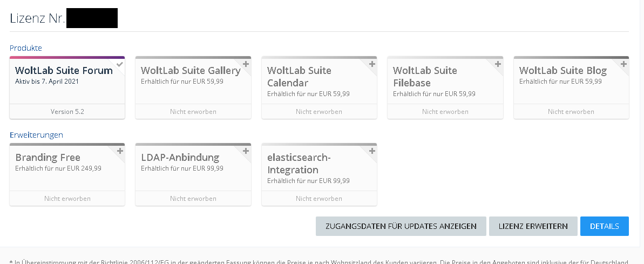Click Nicht erworben under LDAP-Anbindung
644x264 pixels.
[193, 199]
